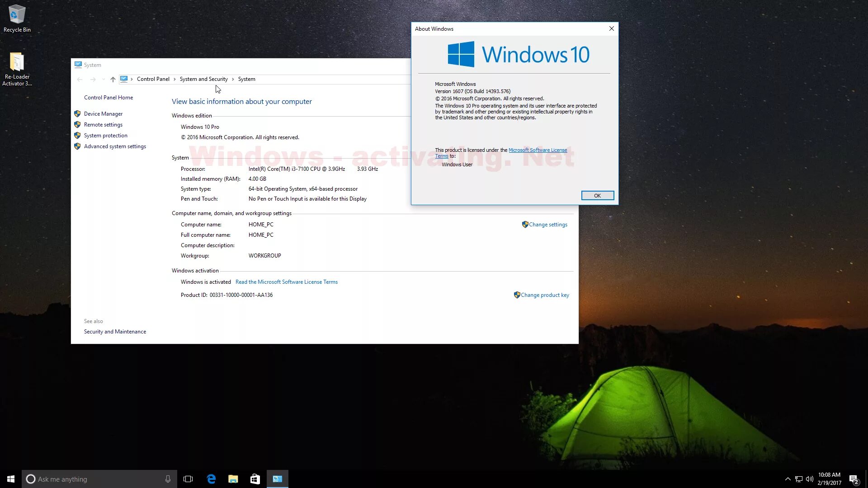The image size is (868, 488).
Task: Click the Advanced system settings icon
Action: [x=77, y=146]
